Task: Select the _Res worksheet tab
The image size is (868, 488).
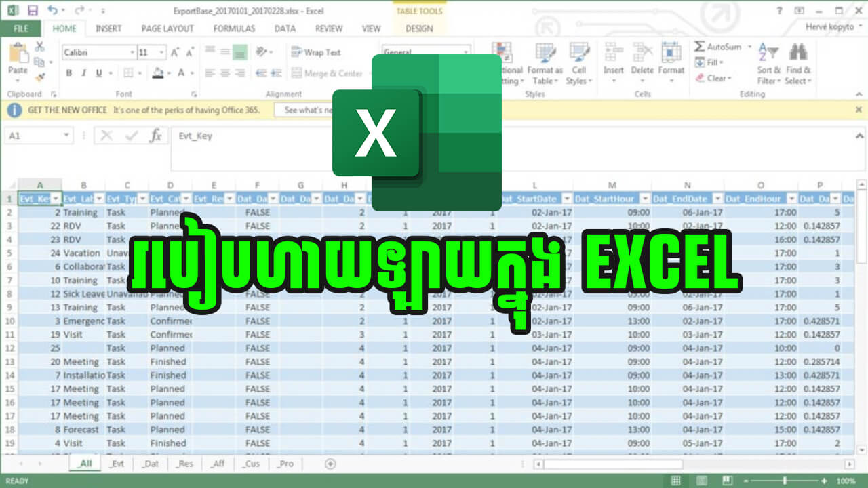Action: [184, 464]
